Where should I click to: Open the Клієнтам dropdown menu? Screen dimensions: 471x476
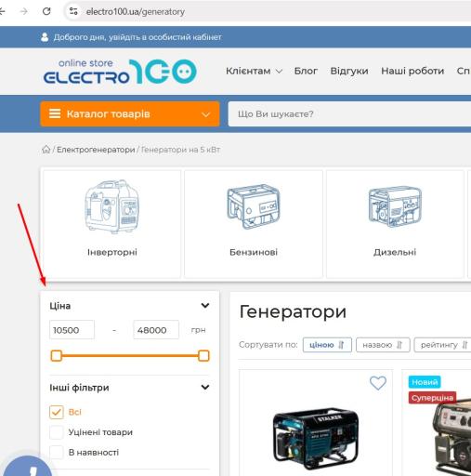[254, 71]
